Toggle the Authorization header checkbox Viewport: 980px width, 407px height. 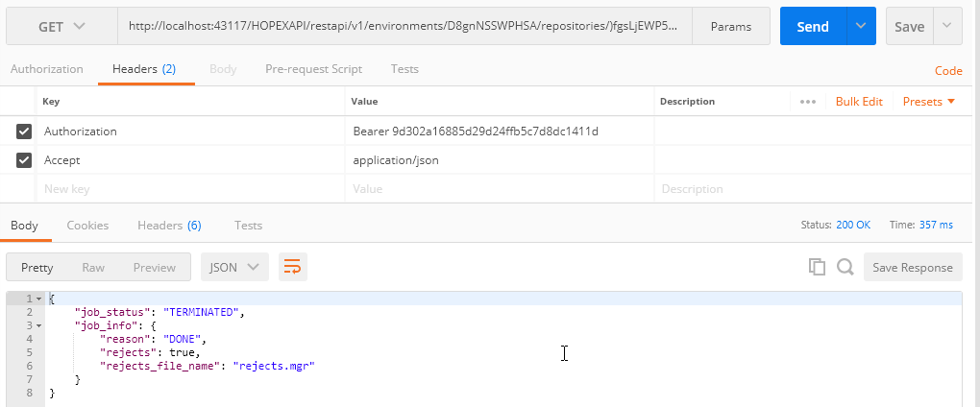pos(24,132)
